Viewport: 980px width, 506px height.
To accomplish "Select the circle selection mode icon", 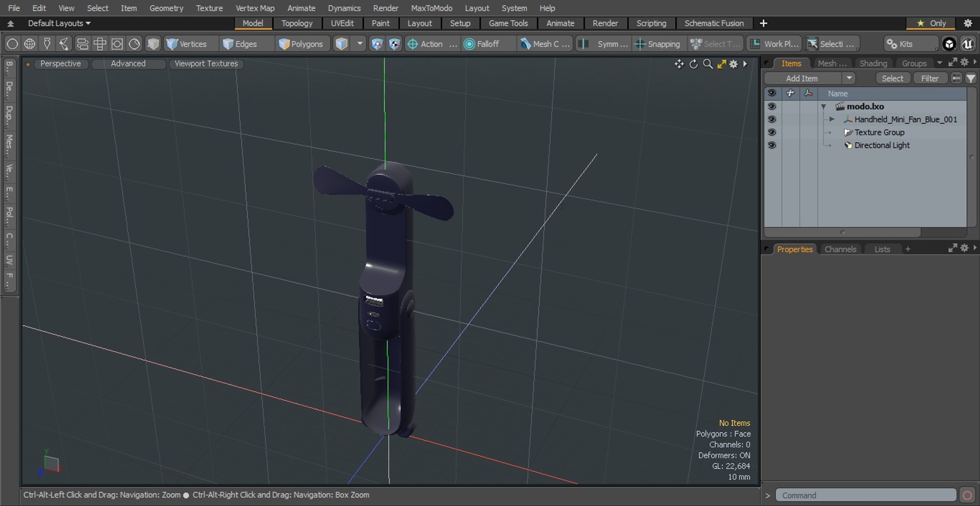I will [12, 44].
